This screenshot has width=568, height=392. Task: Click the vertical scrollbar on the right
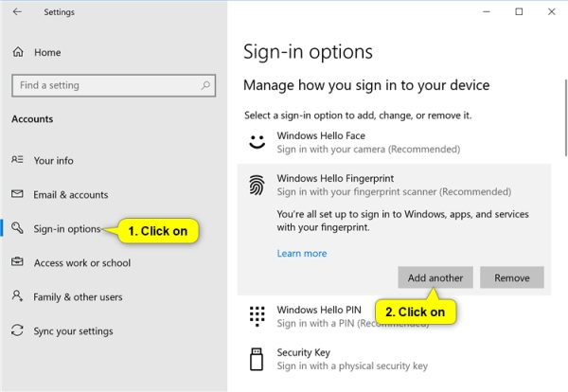565,117
